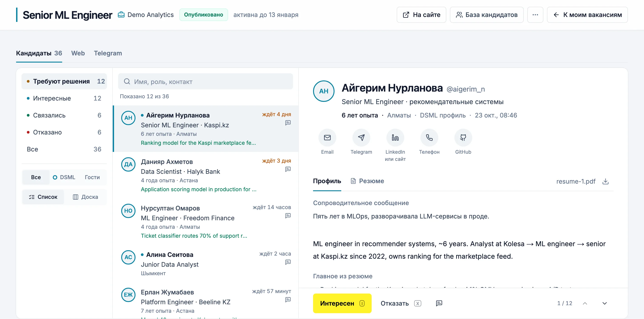Go to next candidate with down chevron

[604, 303]
